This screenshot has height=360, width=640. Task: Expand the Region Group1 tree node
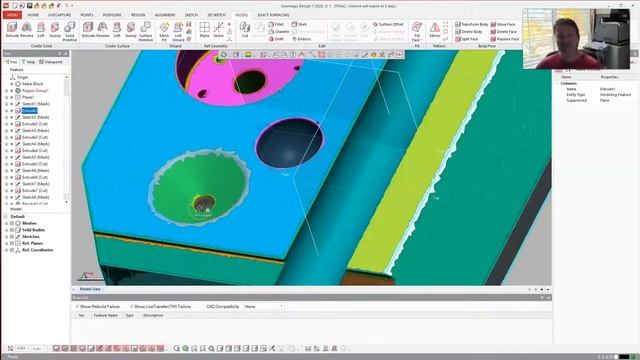point(7,91)
